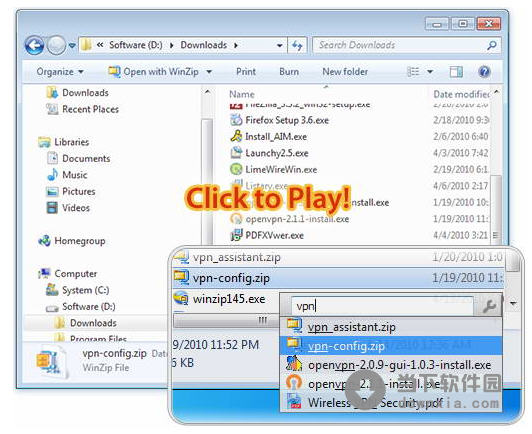
Task: Select the Downloads breadcrumb segment
Action: pyautogui.click(x=204, y=45)
